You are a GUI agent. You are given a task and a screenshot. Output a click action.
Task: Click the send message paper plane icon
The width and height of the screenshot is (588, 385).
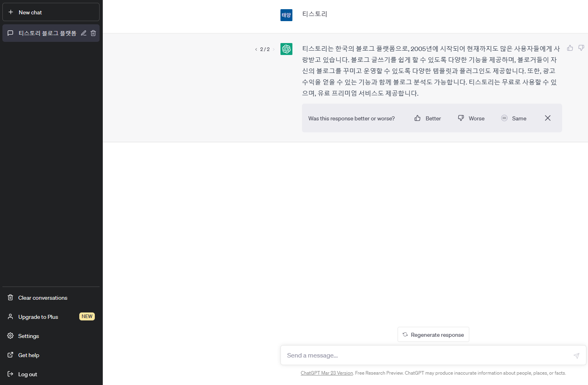click(x=576, y=355)
